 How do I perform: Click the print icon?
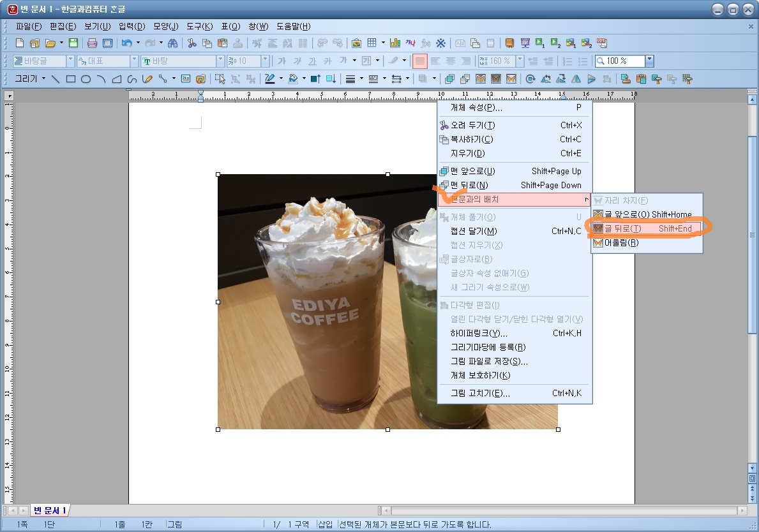point(92,43)
